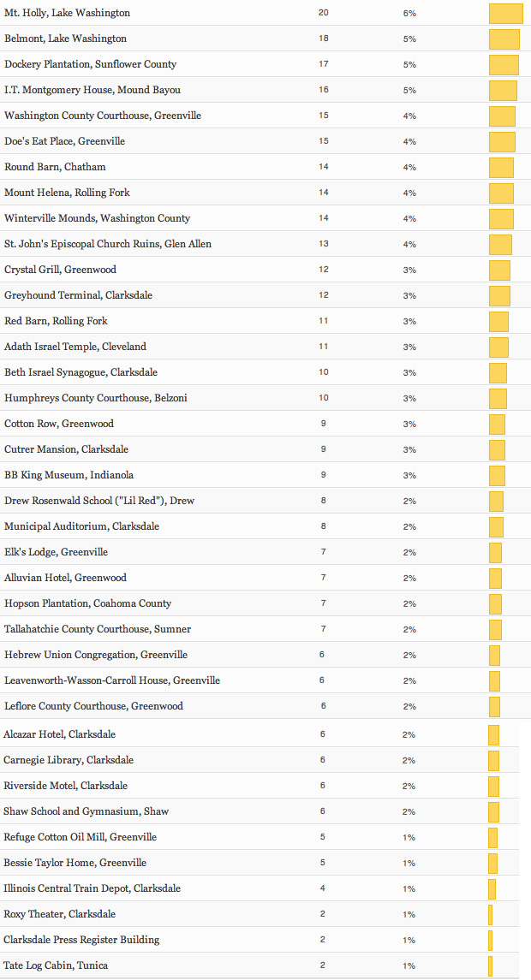531x980 pixels.
Task: Click percentage value for Winterville Mounds row
Action: coord(409,218)
